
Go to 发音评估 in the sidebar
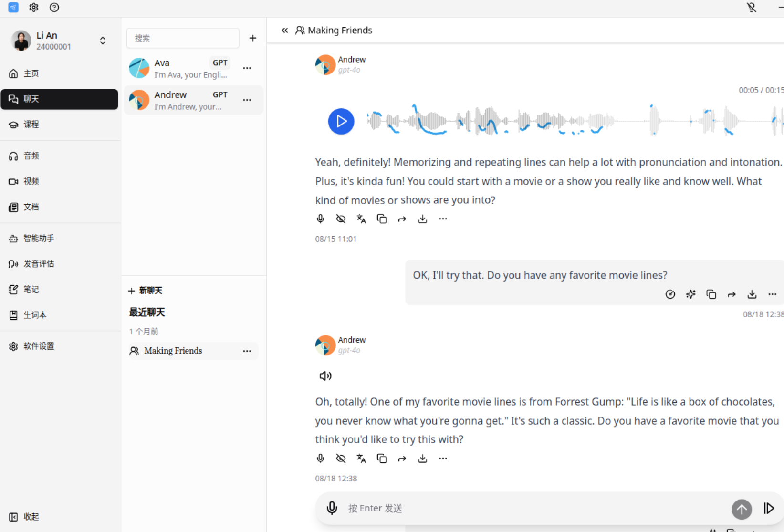38,264
